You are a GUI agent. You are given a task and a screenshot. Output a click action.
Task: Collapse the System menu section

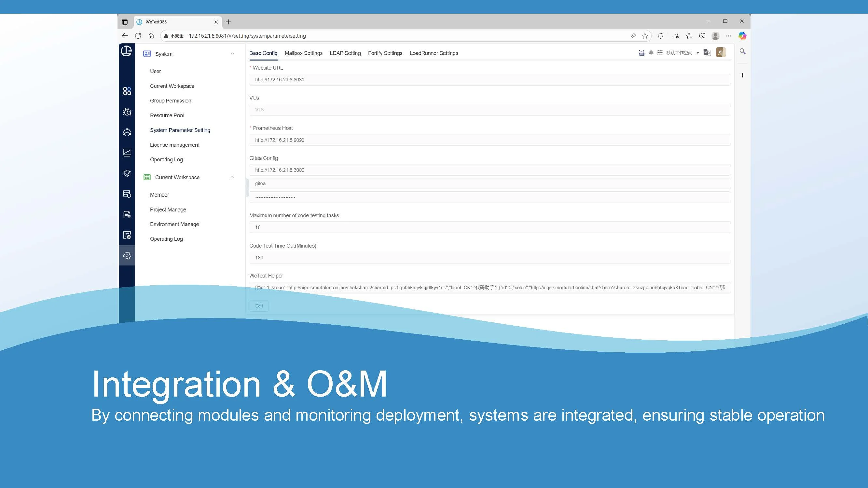[232, 54]
